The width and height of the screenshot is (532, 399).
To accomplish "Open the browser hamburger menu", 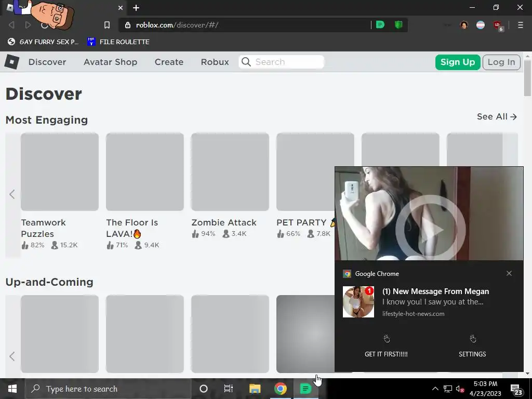I will (x=521, y=25).
